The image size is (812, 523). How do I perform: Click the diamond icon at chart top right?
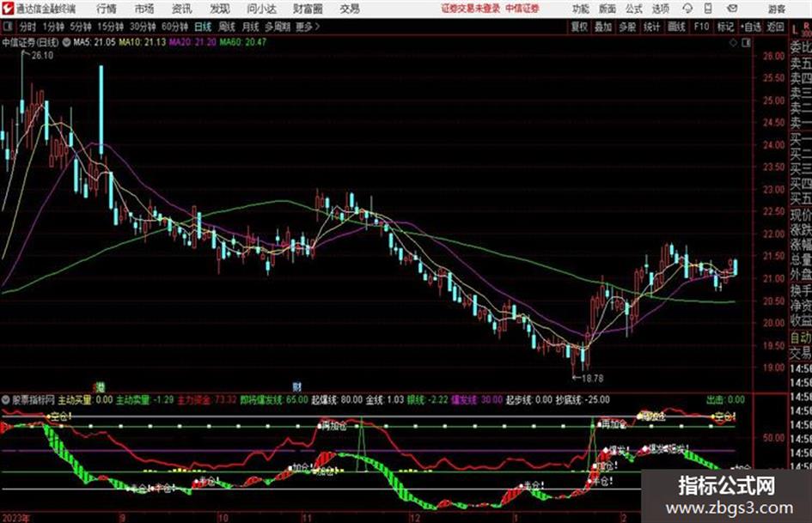point(733,42)
